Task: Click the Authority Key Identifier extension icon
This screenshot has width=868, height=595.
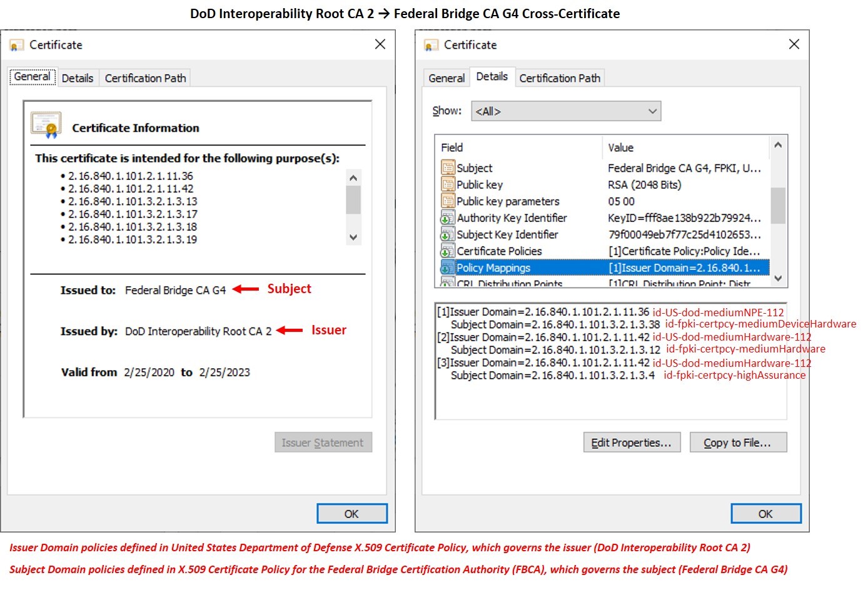Action: point(448,217)
